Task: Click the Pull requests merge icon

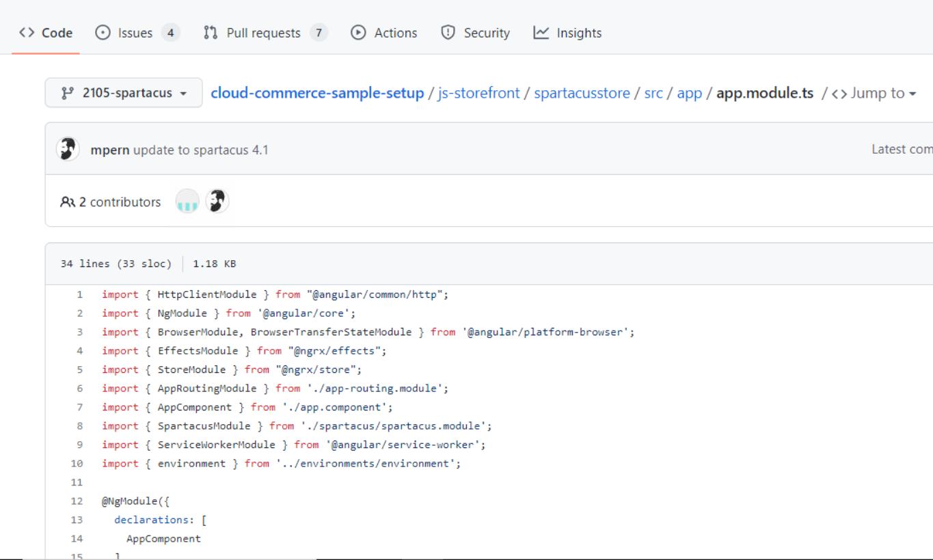Action: coord(211,33)
